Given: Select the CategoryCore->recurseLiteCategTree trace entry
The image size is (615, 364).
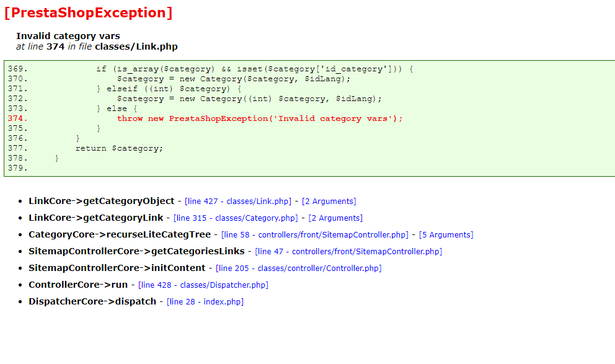Looking at the screenshot, I should coord(120,234).
